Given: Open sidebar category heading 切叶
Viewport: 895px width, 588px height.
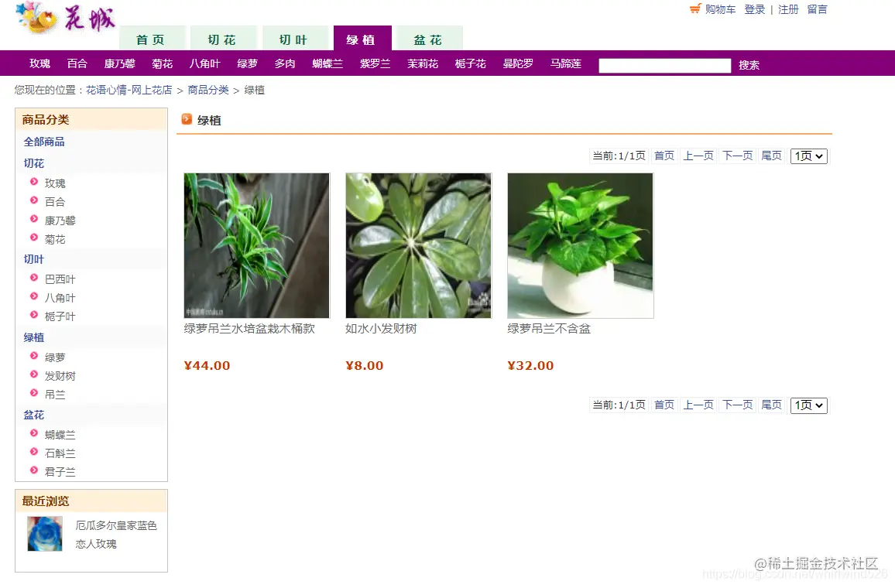Looking at the screenshot, I should [x=33, y=259].
